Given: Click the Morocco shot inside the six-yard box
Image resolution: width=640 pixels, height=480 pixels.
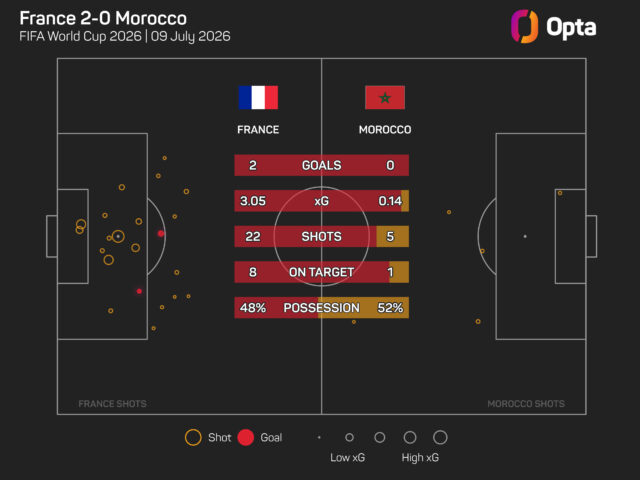Looking at the screenshot, I should 560,193.
